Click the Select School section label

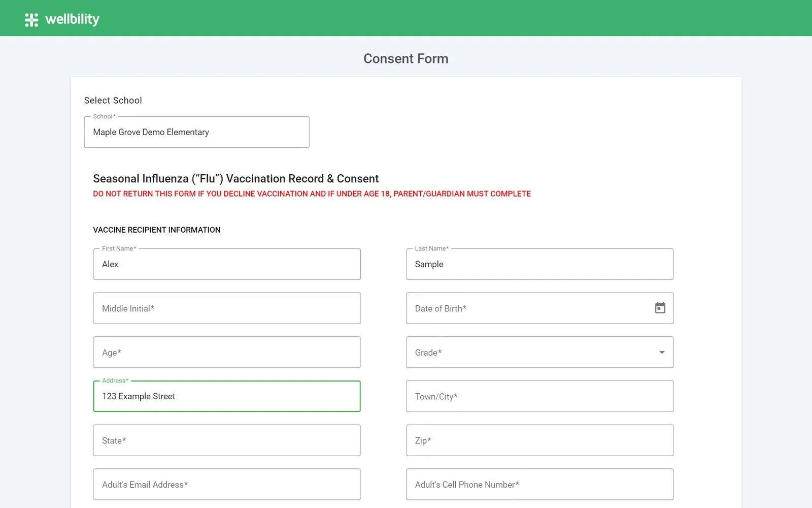pyautogui.click(x=113, y=101)
